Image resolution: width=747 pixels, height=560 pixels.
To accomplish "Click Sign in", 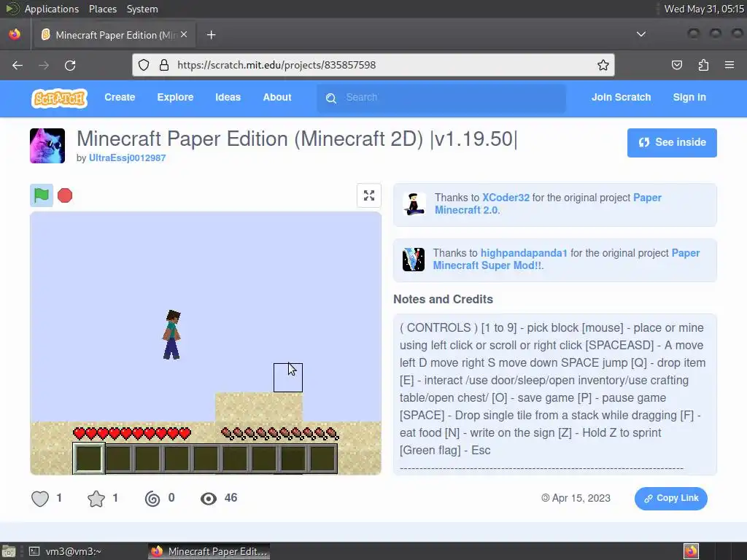I will point(689,97).
